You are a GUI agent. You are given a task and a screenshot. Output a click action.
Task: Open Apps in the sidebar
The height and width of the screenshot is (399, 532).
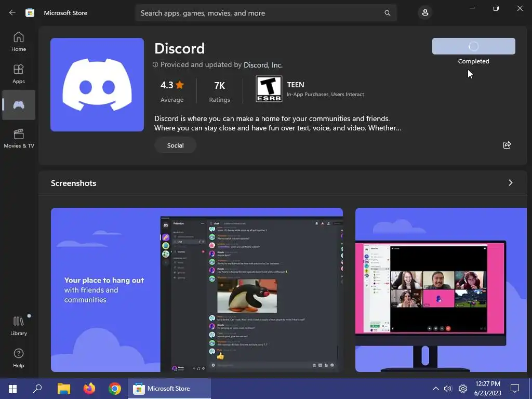[19, 74]
